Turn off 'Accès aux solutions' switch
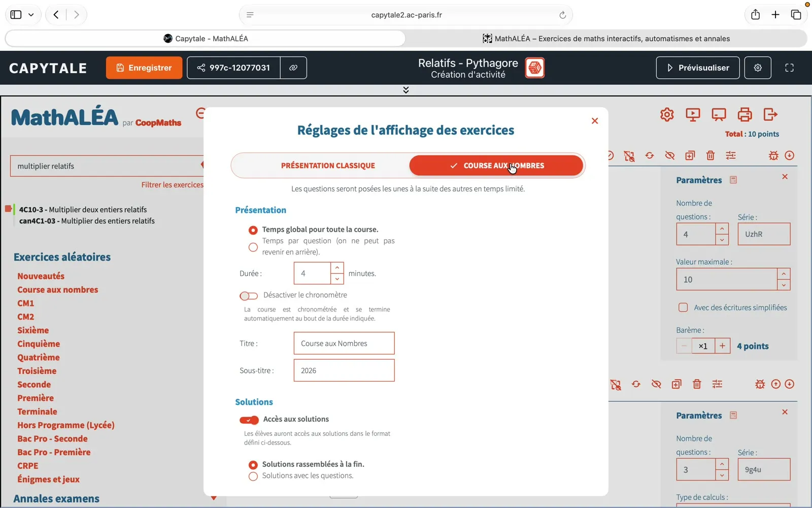This screenshot has width=812, height=508. click(x=249, y=420)
